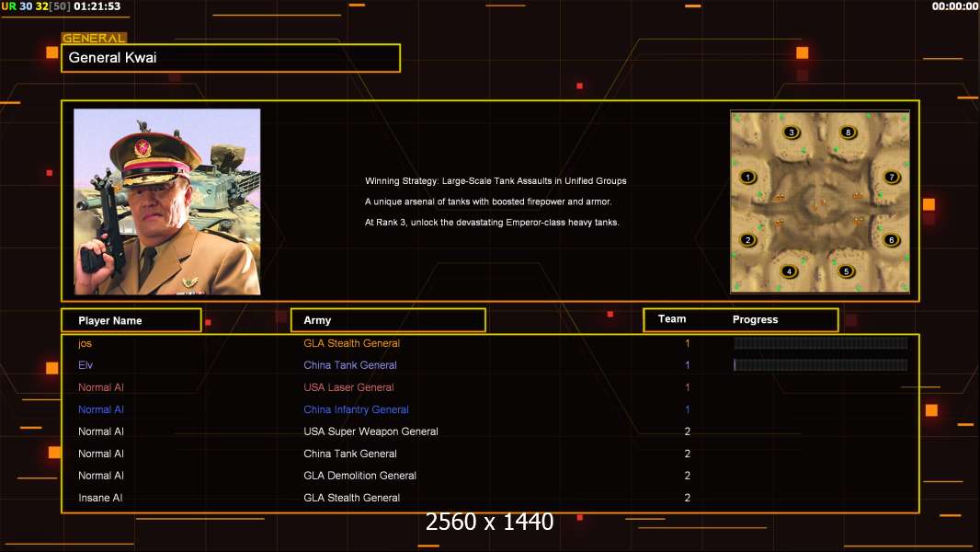Click GLA Stealth General in Insane AI row

pyautogui.click(x=351, y=498)
